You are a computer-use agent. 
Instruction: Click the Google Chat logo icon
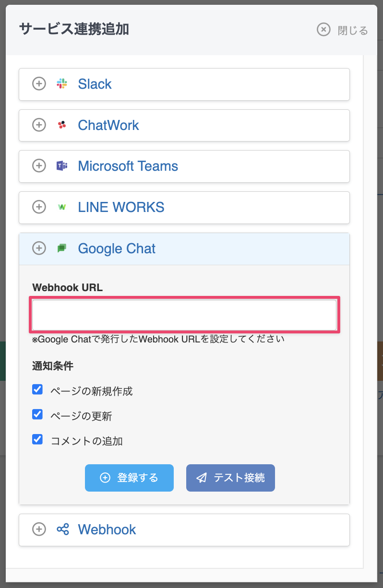(62, 248)
